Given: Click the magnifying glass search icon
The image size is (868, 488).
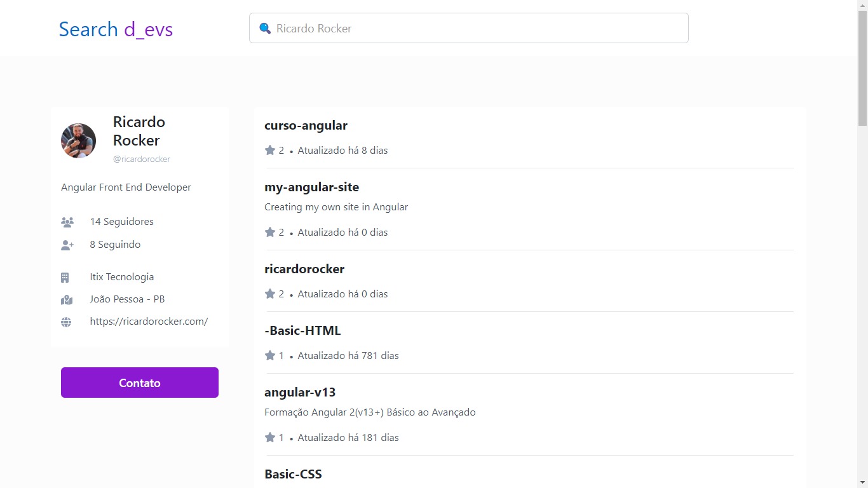Looking at the screenshot, I should (x=265, y=28).
